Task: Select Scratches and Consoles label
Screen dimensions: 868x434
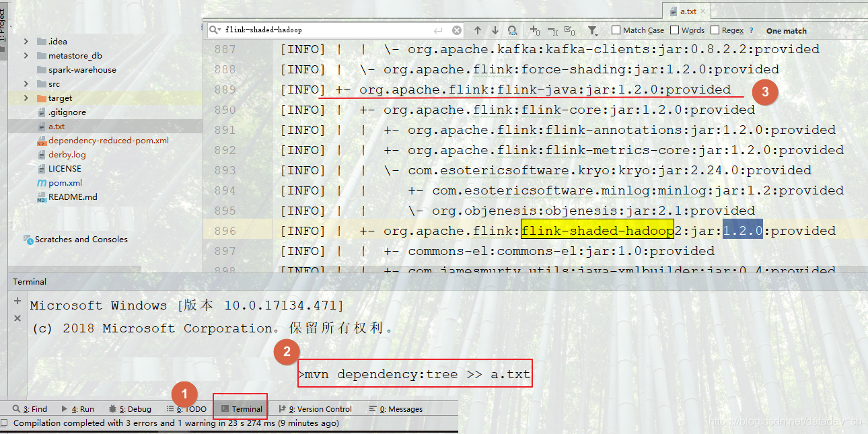Action: pyautogui.click(x=81, y=239)
